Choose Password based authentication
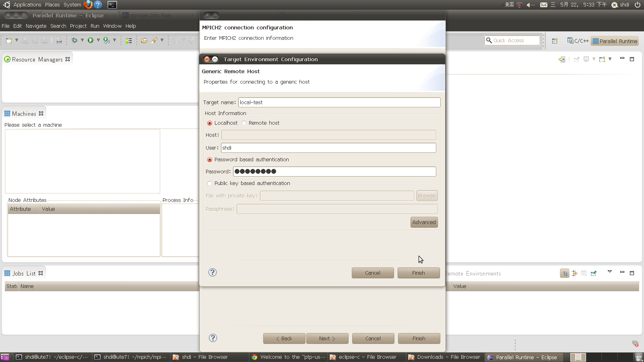644x362 pixels. [210, 160]
